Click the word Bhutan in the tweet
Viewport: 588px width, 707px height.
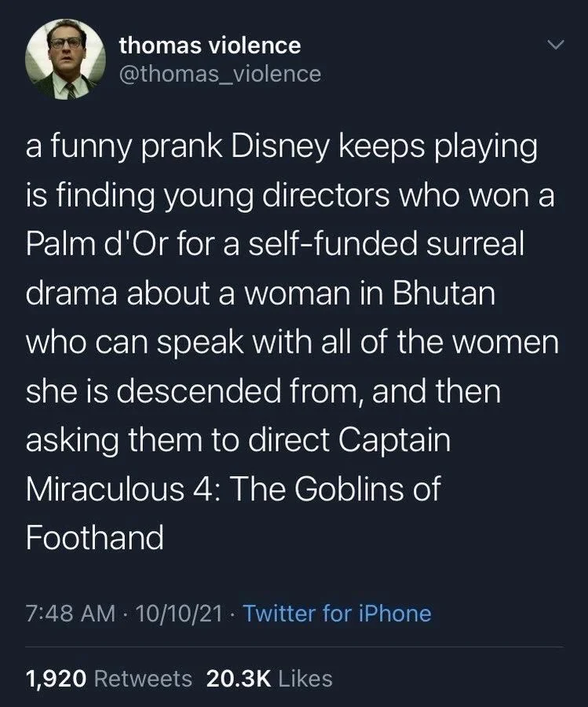[444, 294]
